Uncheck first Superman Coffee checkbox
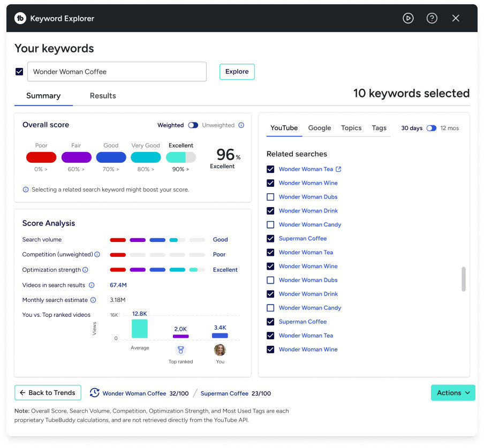 (270, 239)
